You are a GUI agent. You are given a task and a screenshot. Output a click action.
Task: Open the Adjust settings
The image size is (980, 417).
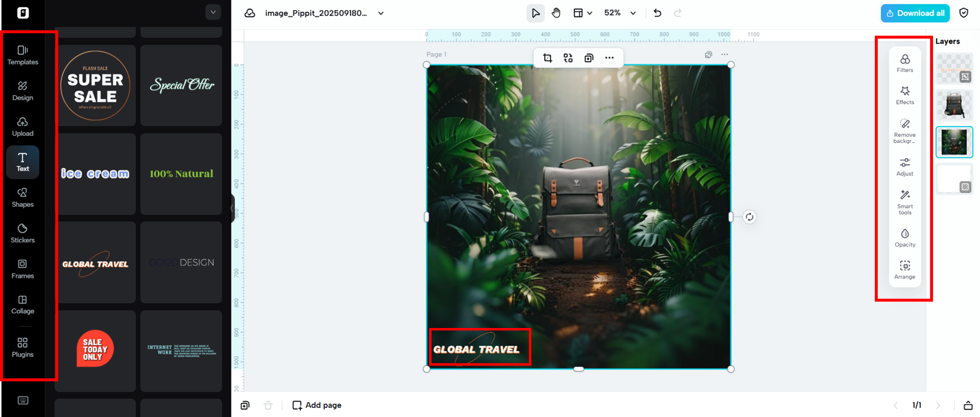pos(905,167)
